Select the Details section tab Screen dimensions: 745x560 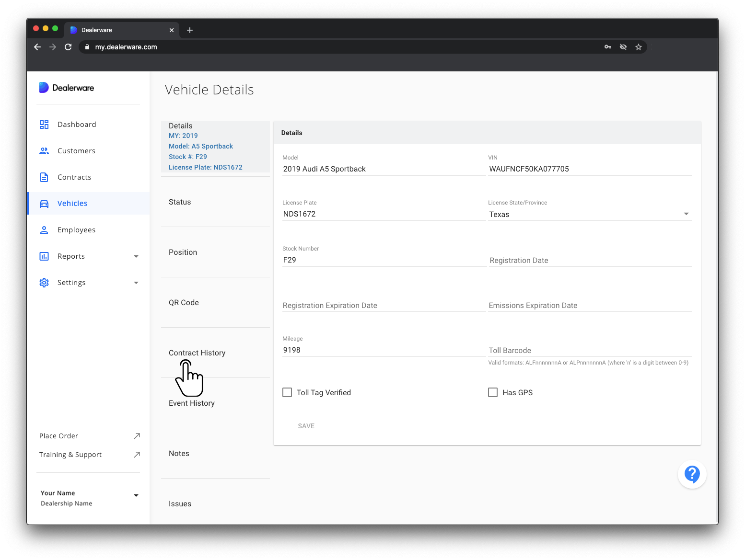215,147
